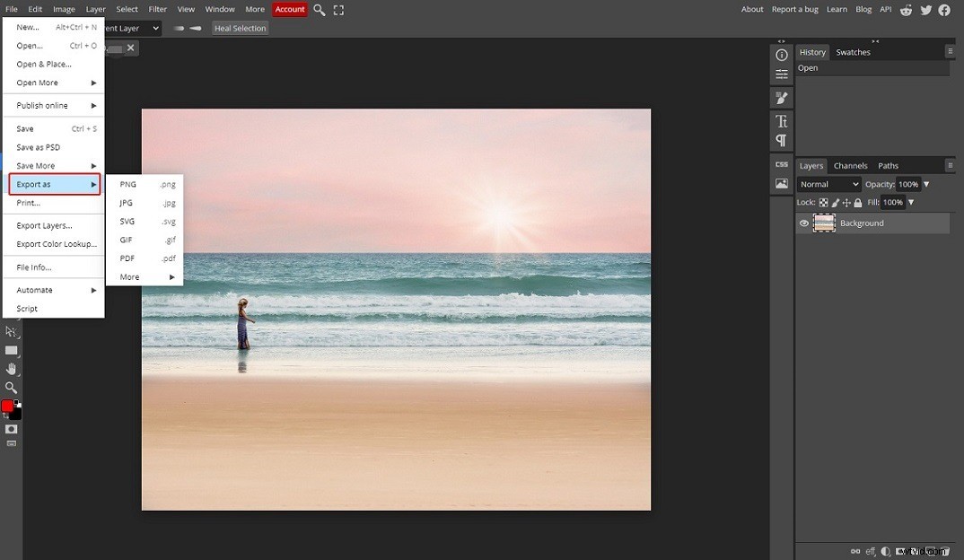Click the Heal Selection button

click(x=240, y=28)
